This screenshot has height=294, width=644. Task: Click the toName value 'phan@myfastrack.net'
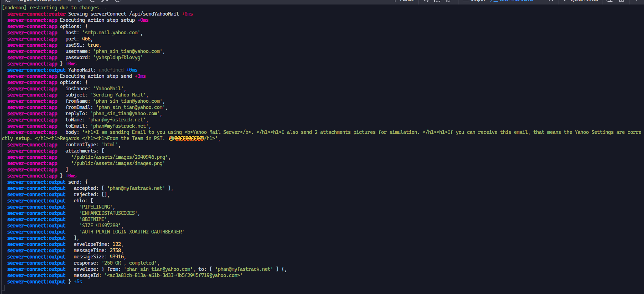coord(117,120)
